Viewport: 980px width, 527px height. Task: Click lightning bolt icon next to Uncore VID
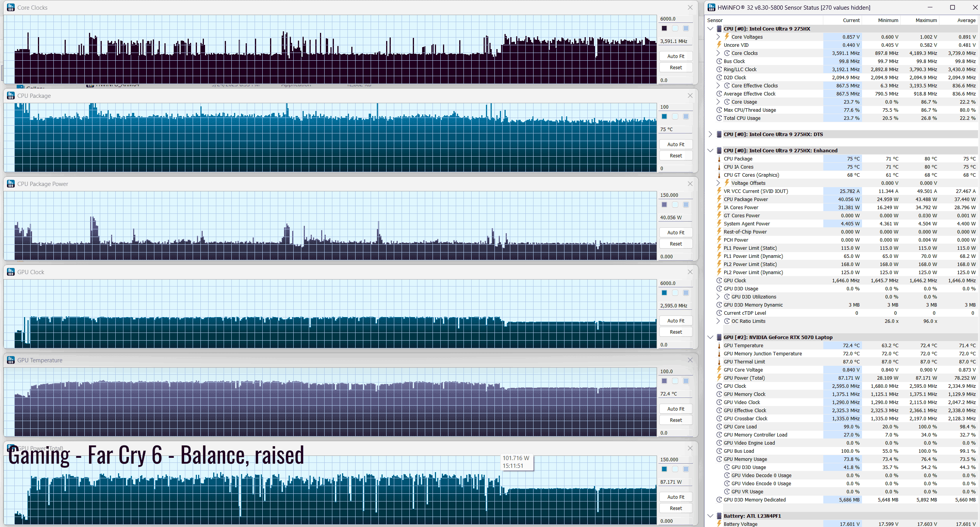(719, 45)
